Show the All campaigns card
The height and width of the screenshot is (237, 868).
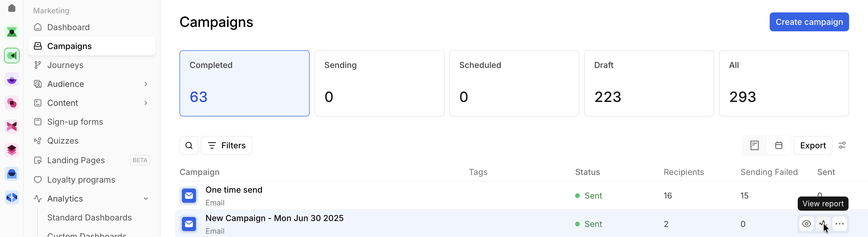point(784,83)
